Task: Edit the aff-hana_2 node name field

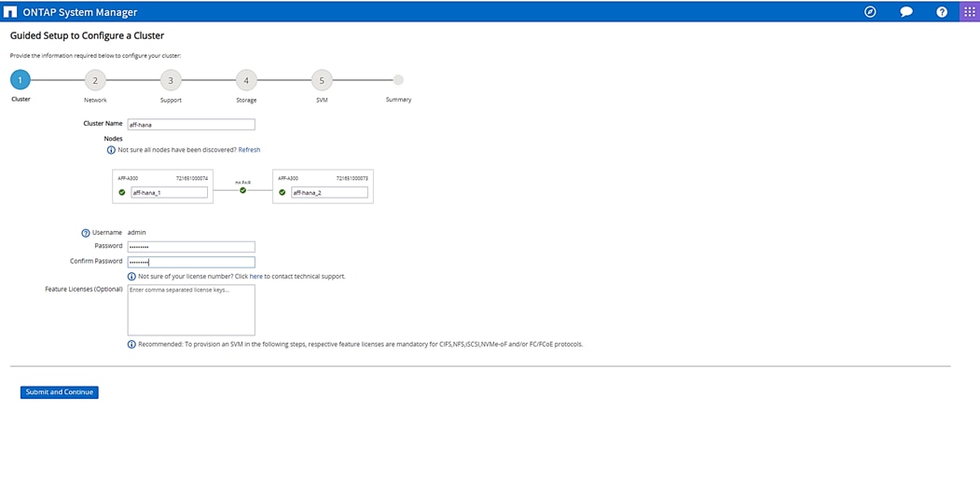Action: coord(329,193)
